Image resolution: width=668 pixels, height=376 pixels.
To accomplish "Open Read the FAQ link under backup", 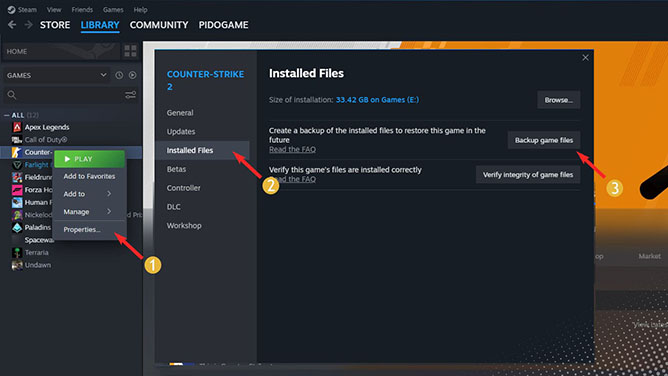I will tap(292, 149).
